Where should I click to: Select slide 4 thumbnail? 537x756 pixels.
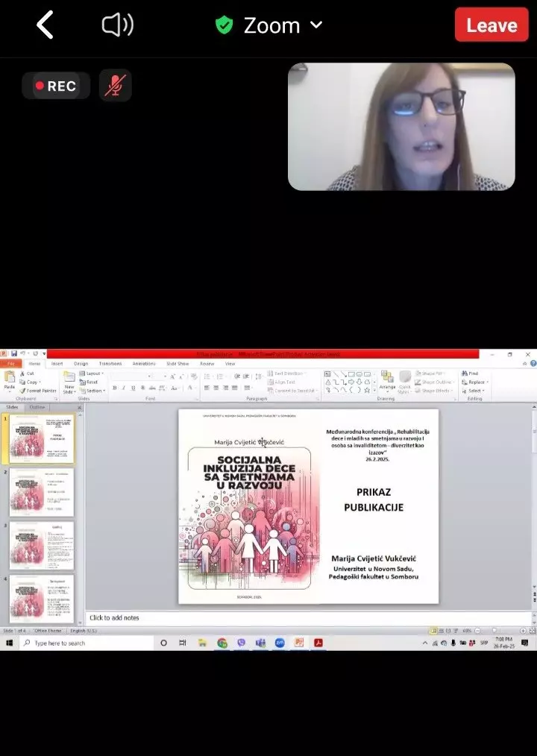[x=42, y=599]
